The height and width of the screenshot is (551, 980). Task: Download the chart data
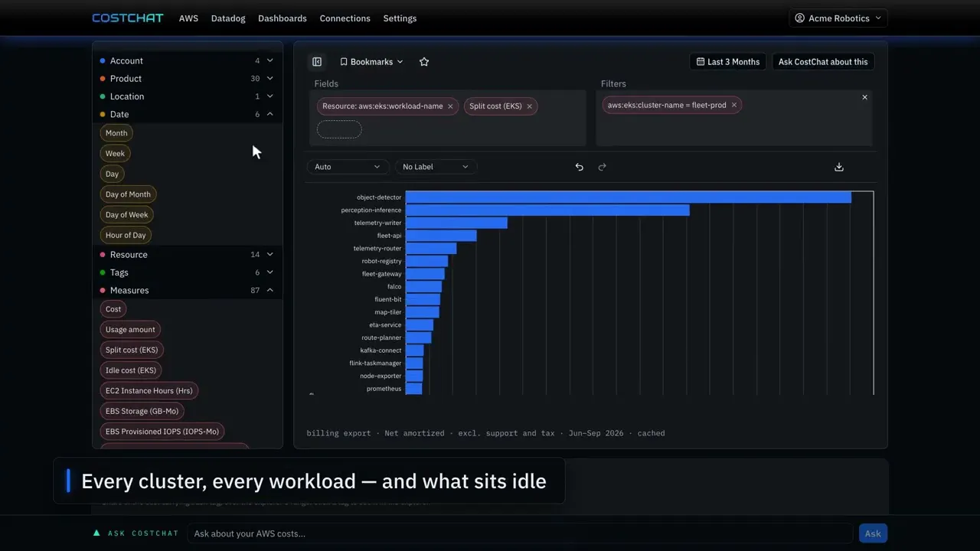tap(839, 167)
